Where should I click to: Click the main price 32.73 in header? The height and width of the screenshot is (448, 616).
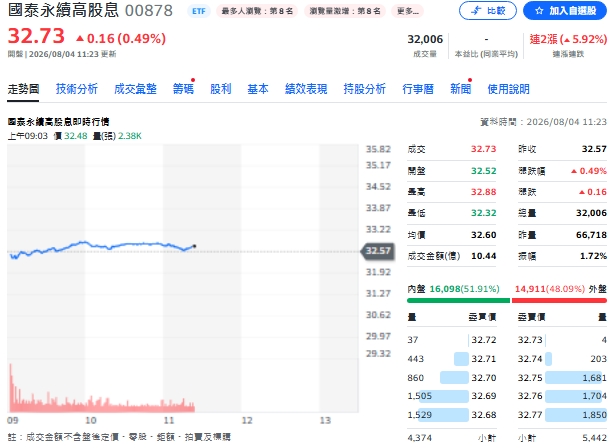pyautogui.click(x=36, y=36)
